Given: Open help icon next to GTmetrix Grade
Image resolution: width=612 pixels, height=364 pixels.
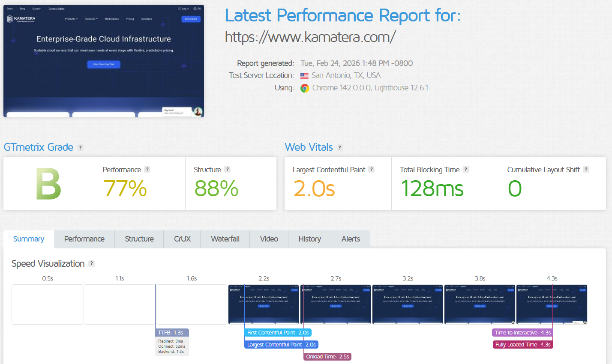Looking at the screenshot, I should point(80,147).
